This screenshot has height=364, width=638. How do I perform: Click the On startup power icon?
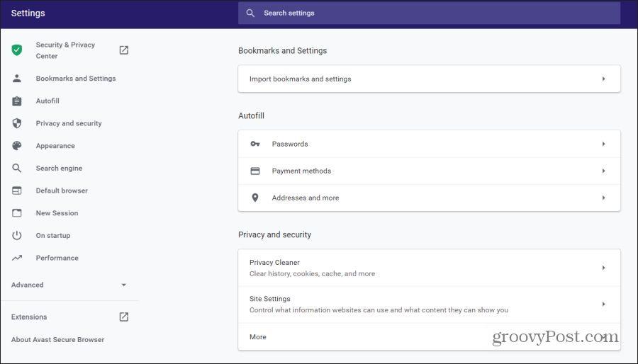[x=17, y=235]
